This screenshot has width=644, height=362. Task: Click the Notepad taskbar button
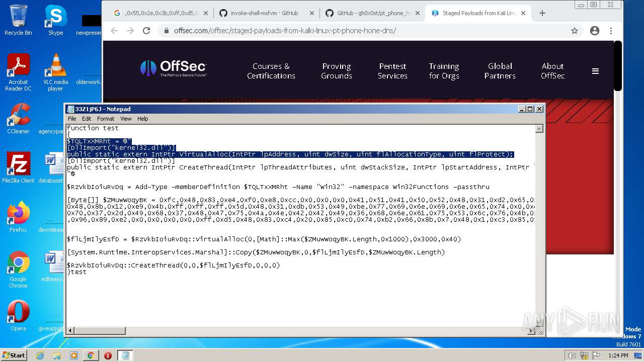(125, 355)
